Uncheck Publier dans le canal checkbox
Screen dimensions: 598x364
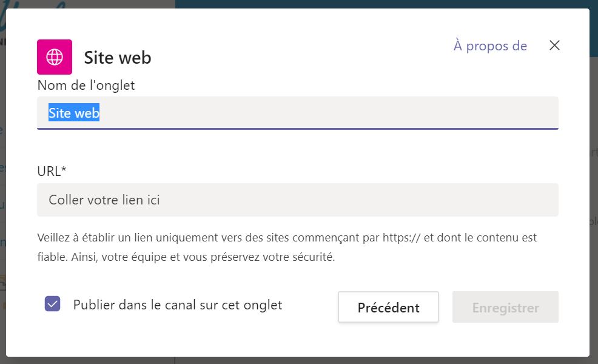click(53, 304)
